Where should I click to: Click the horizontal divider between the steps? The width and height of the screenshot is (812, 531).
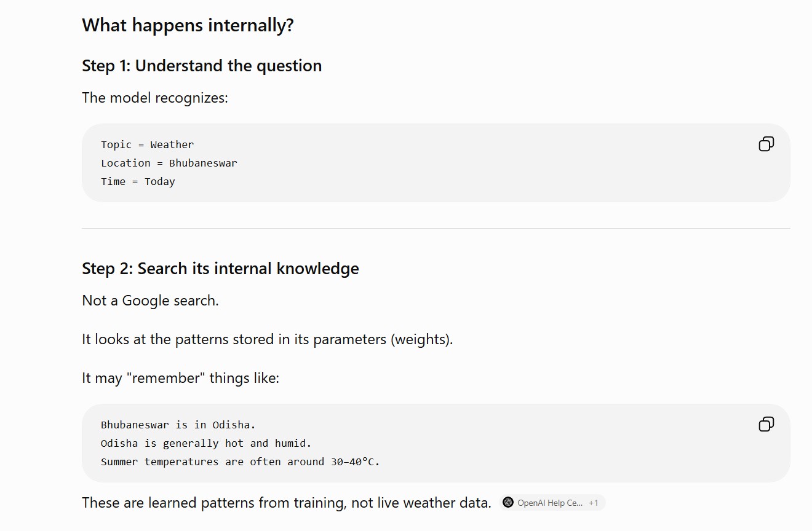click(x=436, y=228)
